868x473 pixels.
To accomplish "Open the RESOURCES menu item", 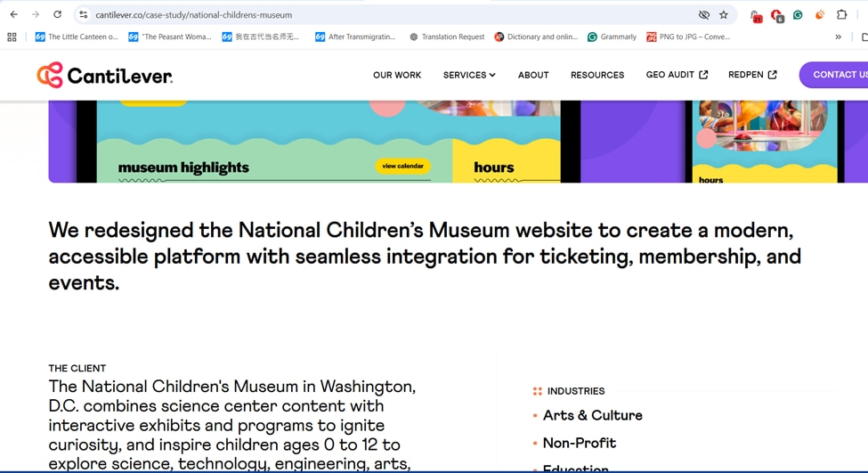I will (597, 75).
